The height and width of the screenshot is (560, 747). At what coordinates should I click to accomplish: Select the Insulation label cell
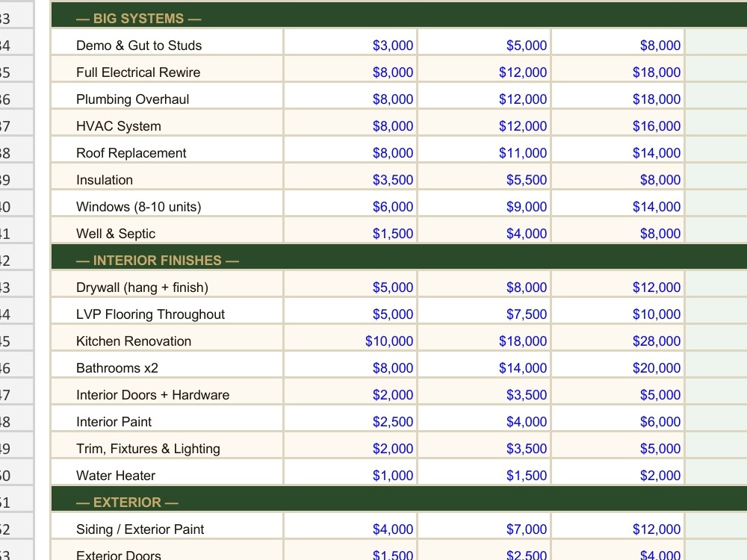(x=167, y=177)
